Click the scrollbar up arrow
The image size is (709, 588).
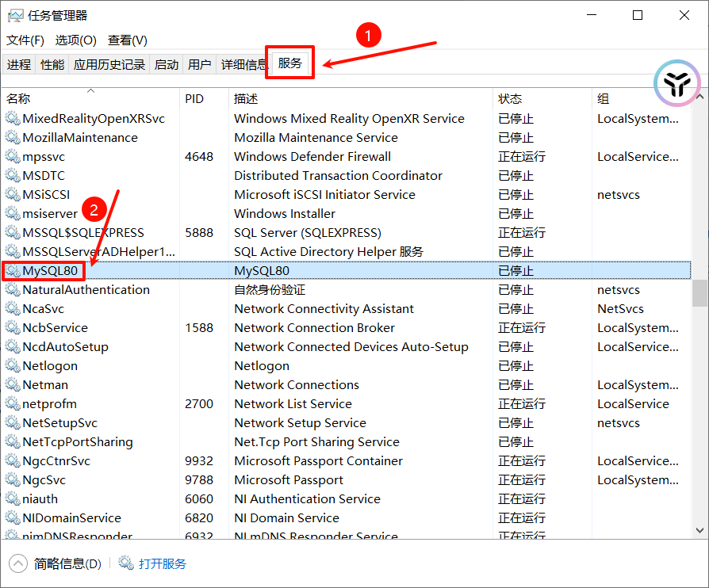coord(699,97)
